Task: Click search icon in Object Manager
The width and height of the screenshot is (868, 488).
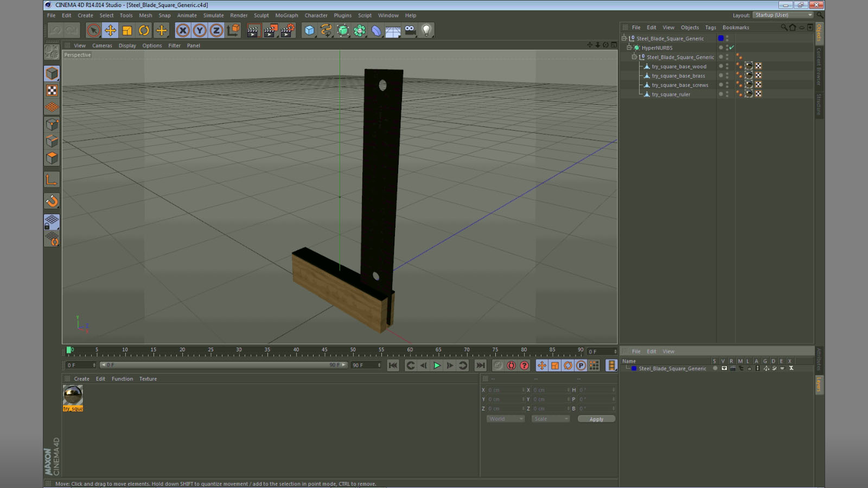Action: [783, 27]
